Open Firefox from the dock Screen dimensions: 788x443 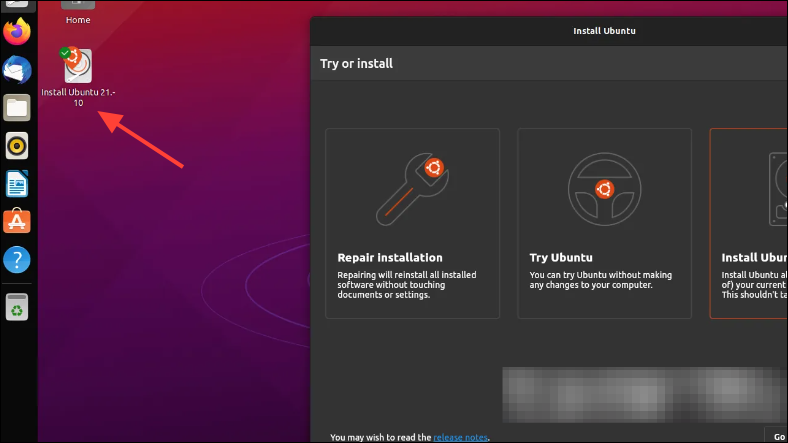[17, 32]
